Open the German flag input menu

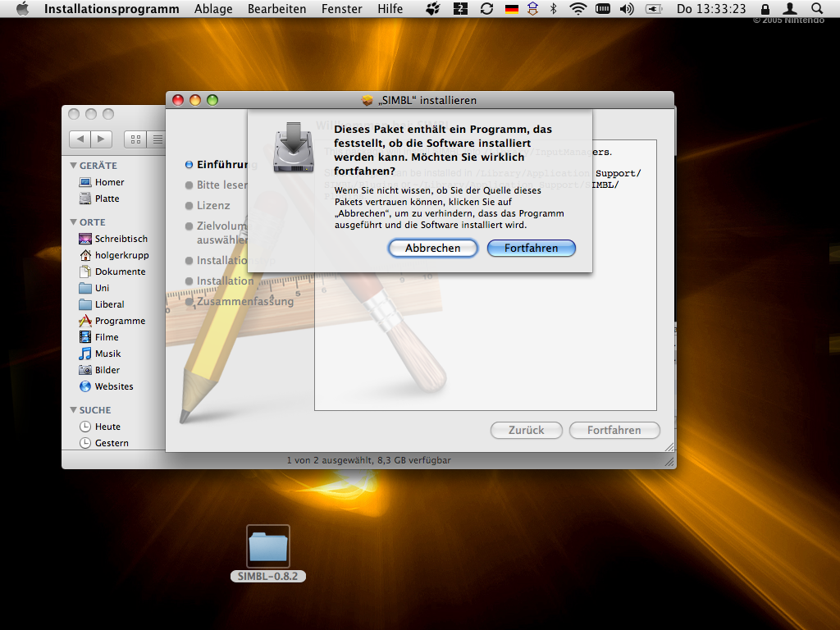[512, 9]
